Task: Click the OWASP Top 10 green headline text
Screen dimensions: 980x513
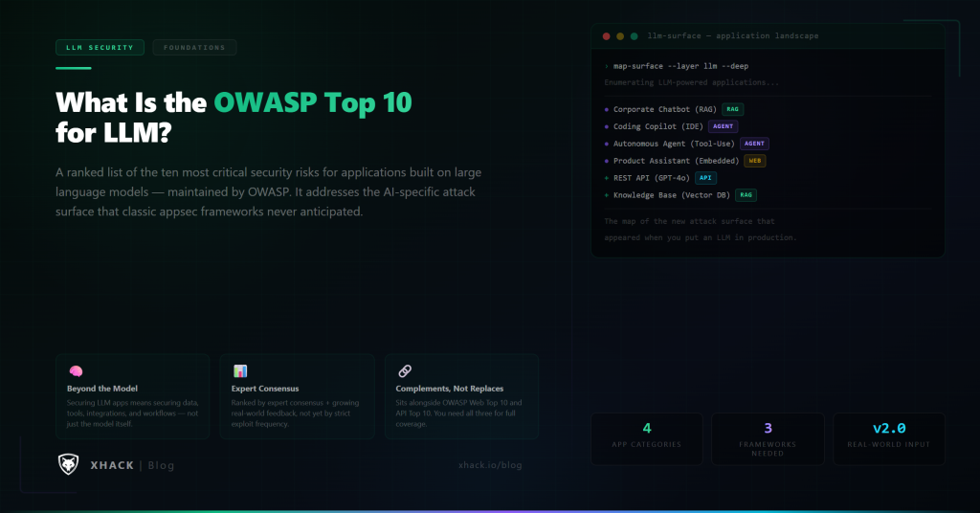Action: (x=313, y=102)
